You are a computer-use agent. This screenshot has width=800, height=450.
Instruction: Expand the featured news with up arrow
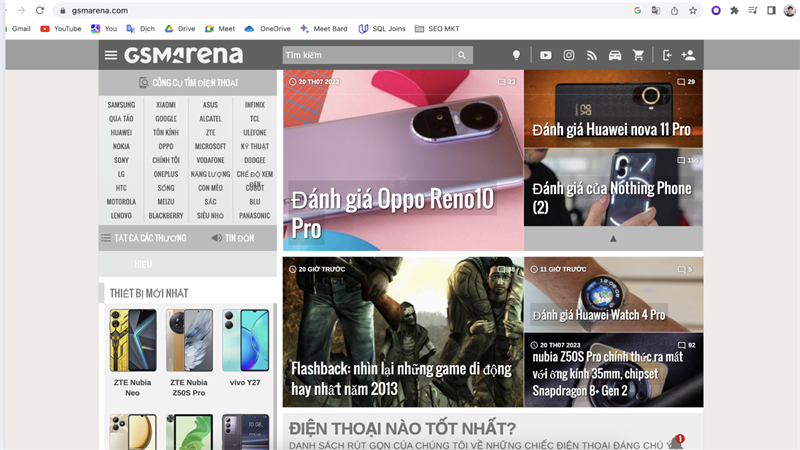click(x=613, y=239)
